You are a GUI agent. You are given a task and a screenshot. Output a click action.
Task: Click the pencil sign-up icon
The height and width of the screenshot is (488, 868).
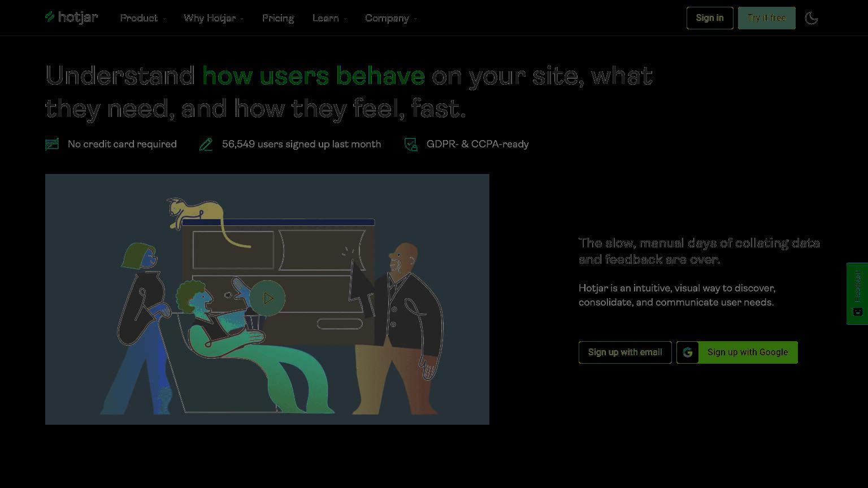point(206,145)
